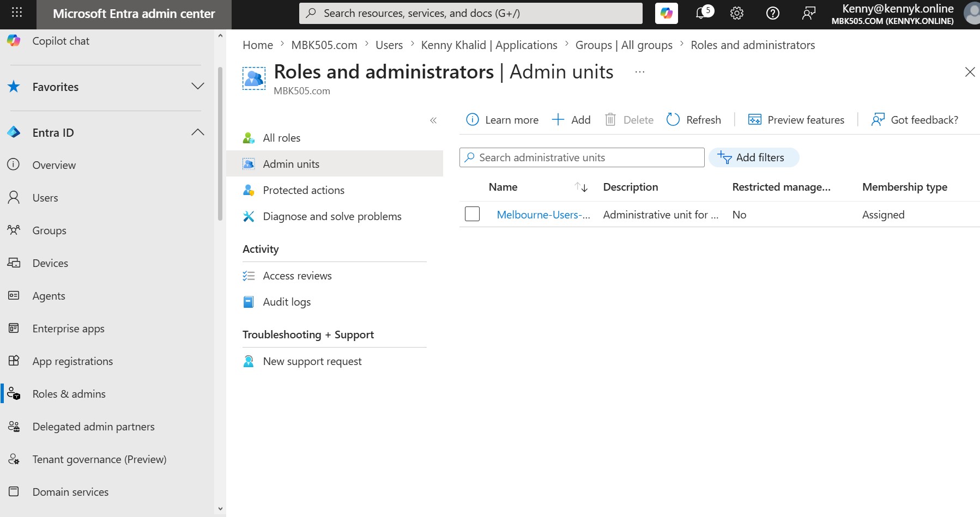Click the Devices icon in sidebar

click(x=14, y=263)
